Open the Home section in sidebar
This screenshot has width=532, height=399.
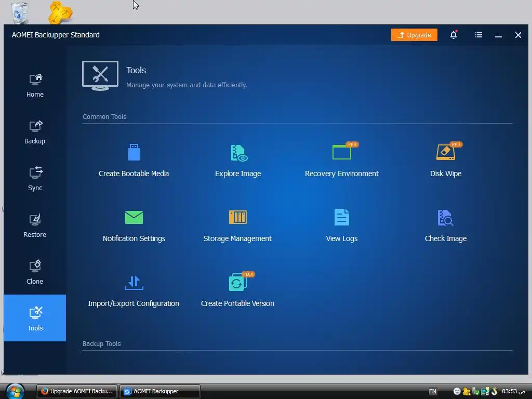coord(35,86)
